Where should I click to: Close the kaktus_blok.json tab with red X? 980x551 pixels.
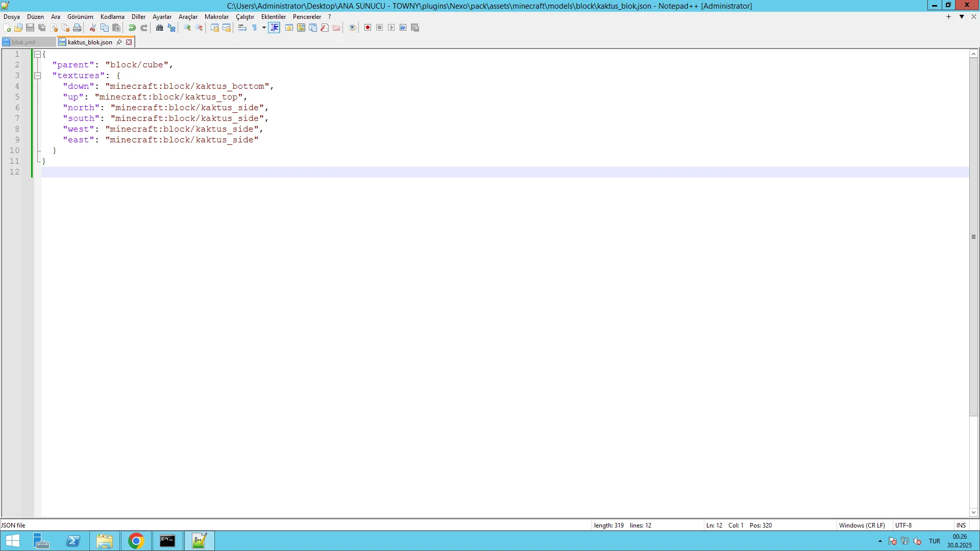pyautogui.click(x=129, y=42)
